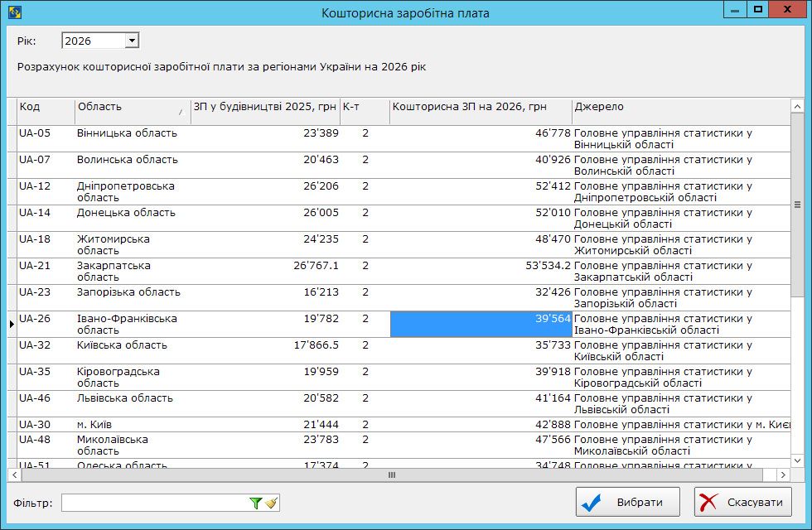This screenshot has height=530, width=812.
Task: Apply filter with green funnel icon
Action: [x=255, y=503]
